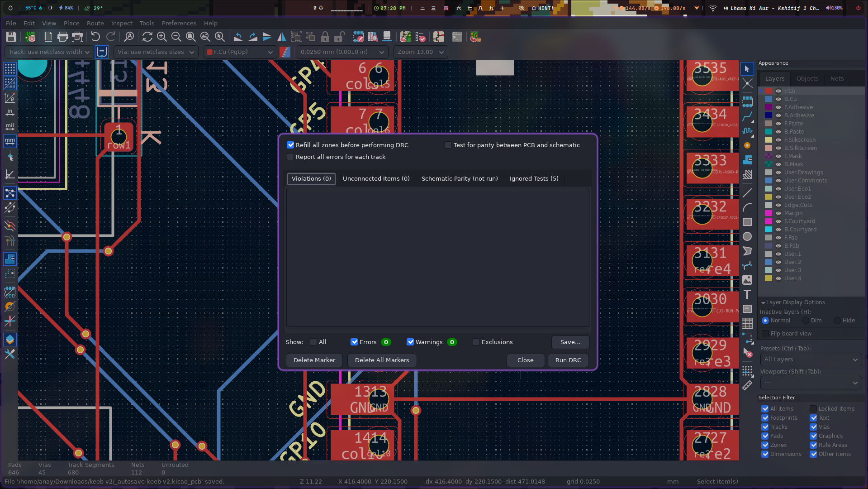
Task: Switch to Unconnected Items tab
Action: click(376, 179)
